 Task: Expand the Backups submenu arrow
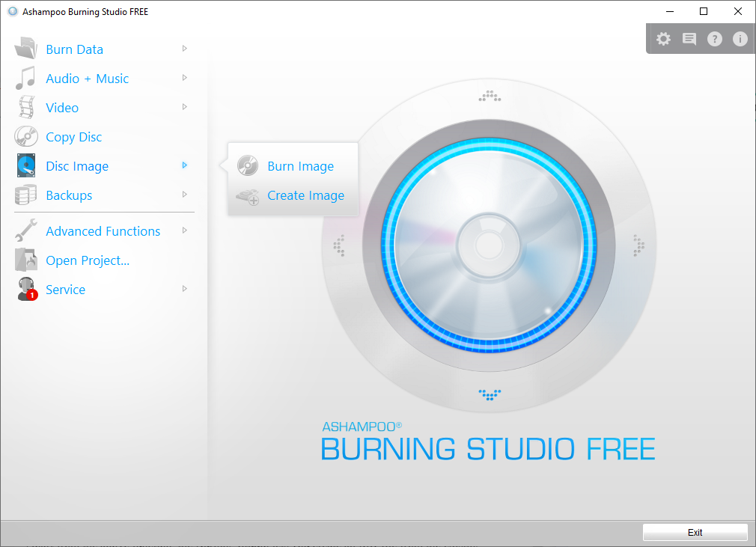click(x=185, y=195)
